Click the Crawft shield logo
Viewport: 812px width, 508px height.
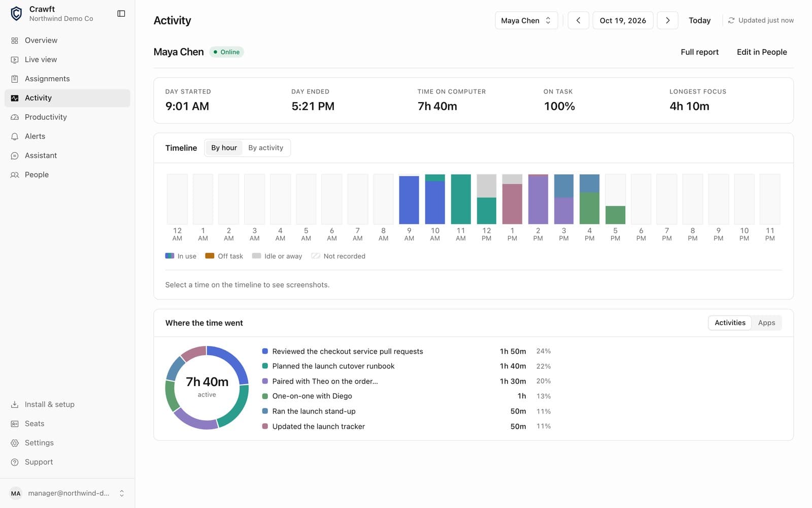pos(16,14)
